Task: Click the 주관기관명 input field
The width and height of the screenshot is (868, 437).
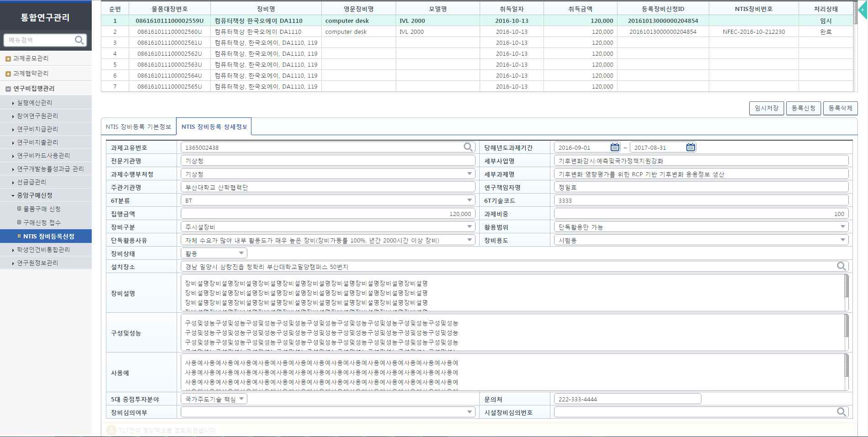Action: [x=328, y=187]
